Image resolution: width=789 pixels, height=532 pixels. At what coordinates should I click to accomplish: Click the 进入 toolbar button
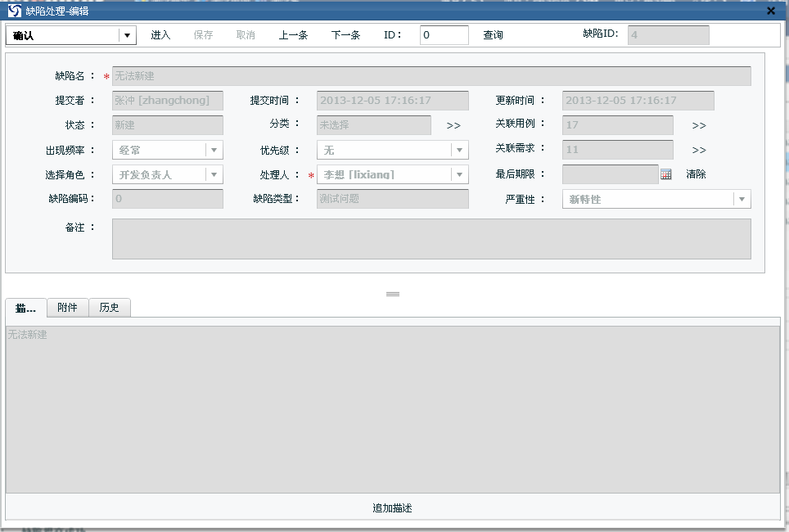pos(160,35)
